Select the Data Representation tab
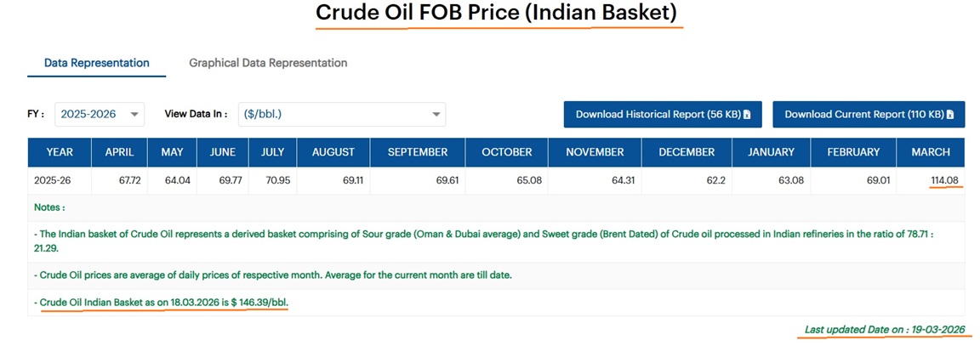Screen dimensions: 980x346 coord(97,63)
